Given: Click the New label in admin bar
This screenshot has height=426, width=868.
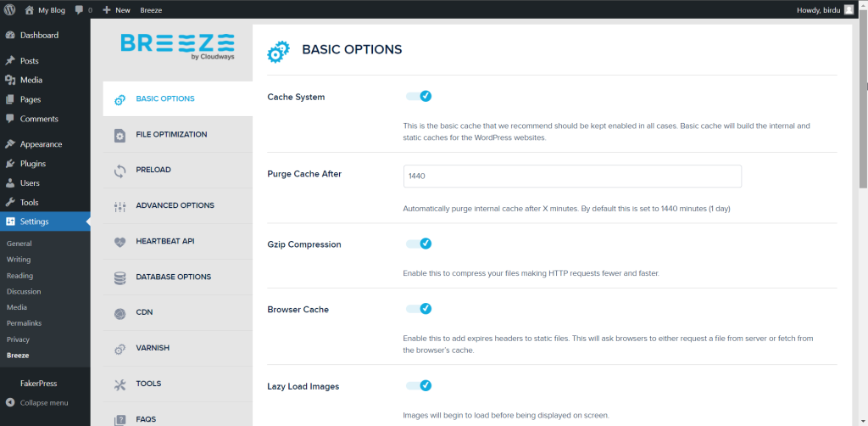Looking at the screenshot, I should (x=123, y=10).
